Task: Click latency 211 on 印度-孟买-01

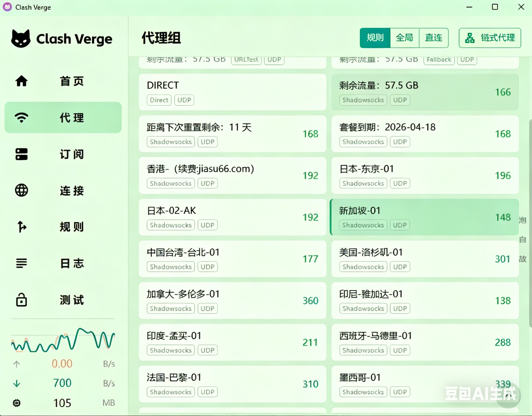Action: [x=310, y=342]
